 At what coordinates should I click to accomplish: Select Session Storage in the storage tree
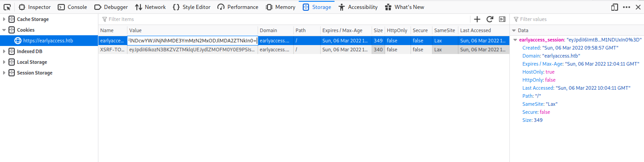click(x=35, y=73)
